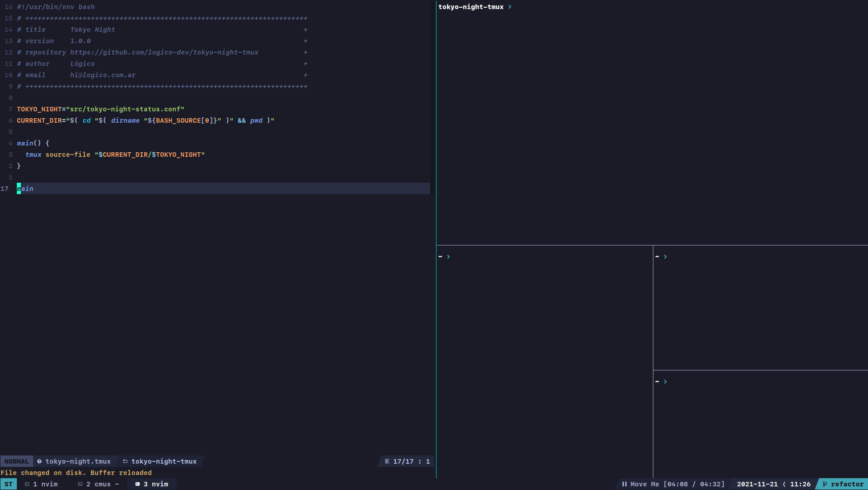Click the 'Tokyo Night' title comment
868x490 pixels.
tap(93, 30)
